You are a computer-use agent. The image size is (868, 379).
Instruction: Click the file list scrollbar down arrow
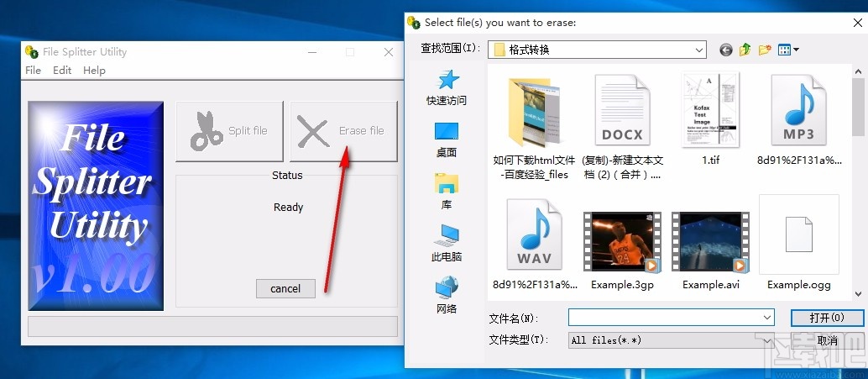point(859,294)
